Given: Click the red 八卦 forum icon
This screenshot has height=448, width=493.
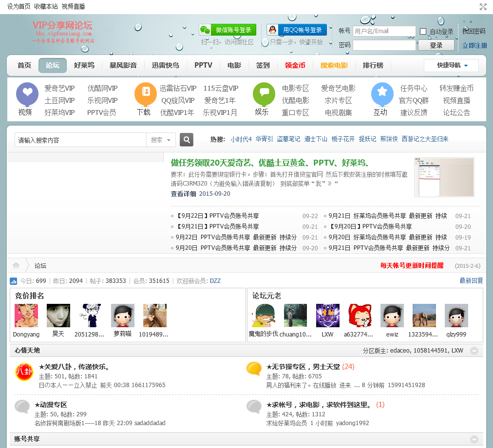Looking at the screenshot, I should [24, 372].
